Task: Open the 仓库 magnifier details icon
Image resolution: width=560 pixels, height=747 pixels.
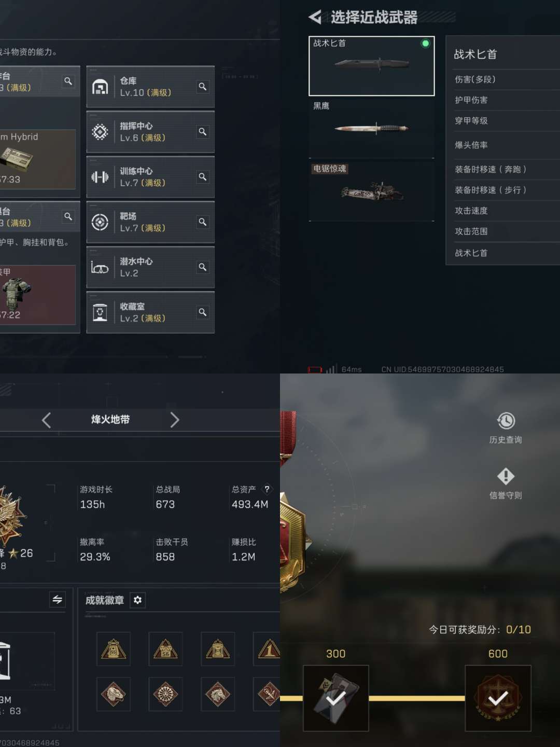Action: [203, 87]
